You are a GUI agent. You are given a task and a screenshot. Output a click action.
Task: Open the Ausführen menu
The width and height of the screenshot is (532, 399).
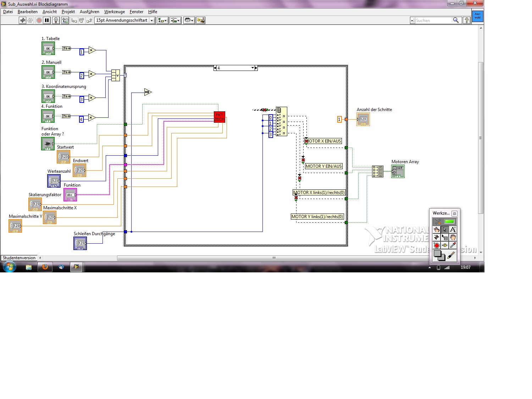coord(89,12)
